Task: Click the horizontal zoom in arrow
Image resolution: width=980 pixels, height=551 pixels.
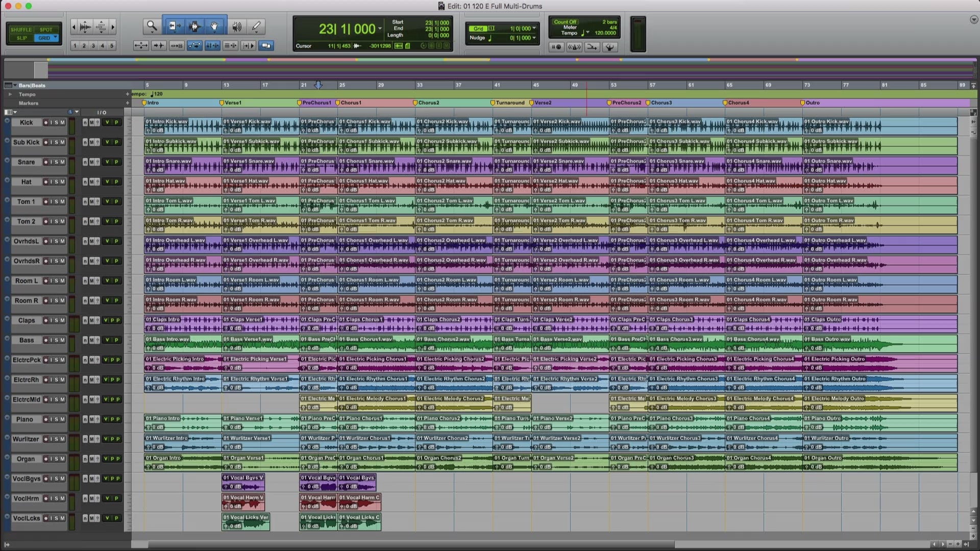Action: pyautogui.click(x=113, y=27)
